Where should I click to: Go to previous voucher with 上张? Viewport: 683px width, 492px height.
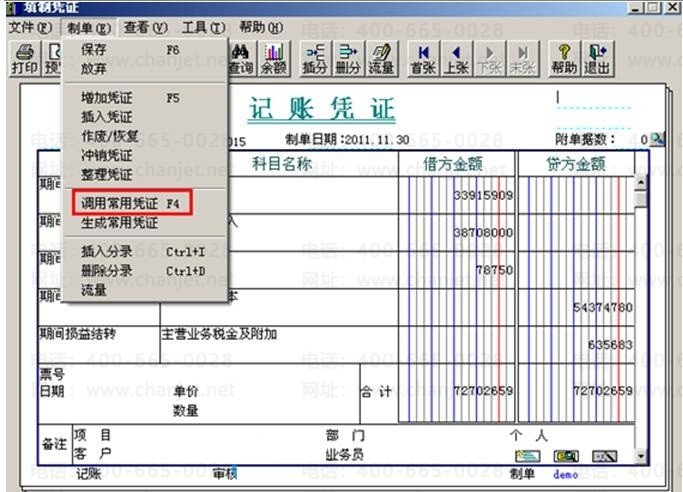(x=456, y=59)
